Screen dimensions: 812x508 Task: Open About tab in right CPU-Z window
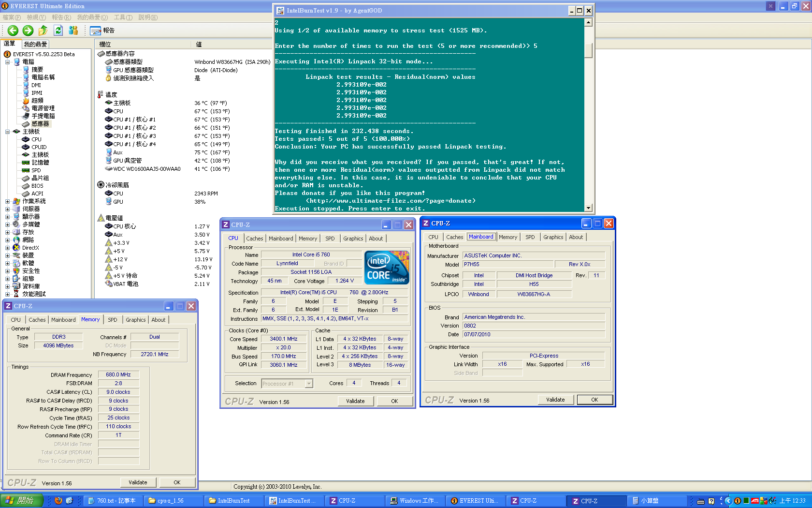[x=576, y=237]
